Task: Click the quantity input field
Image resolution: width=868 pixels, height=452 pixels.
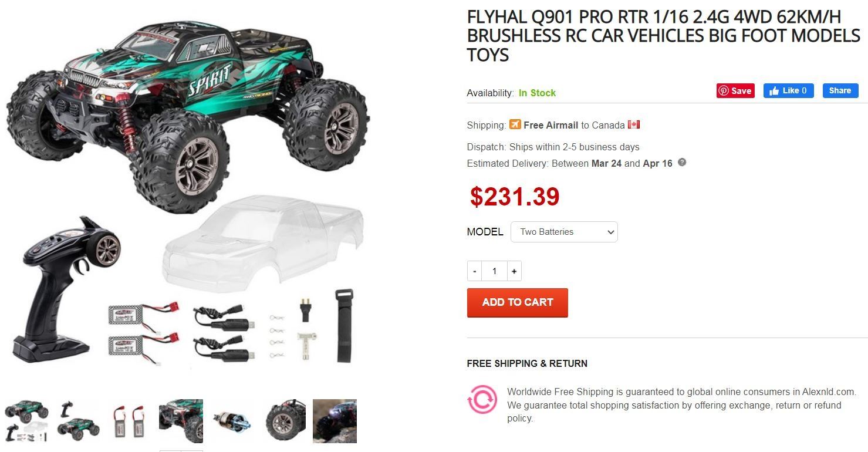Action: pos(494,271)
